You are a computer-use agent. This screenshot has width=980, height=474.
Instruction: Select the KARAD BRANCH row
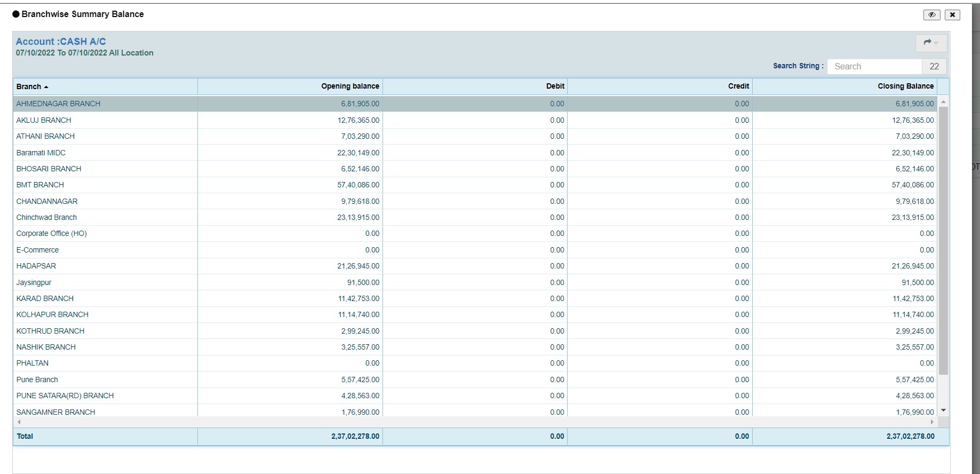[x=475, y=298]
